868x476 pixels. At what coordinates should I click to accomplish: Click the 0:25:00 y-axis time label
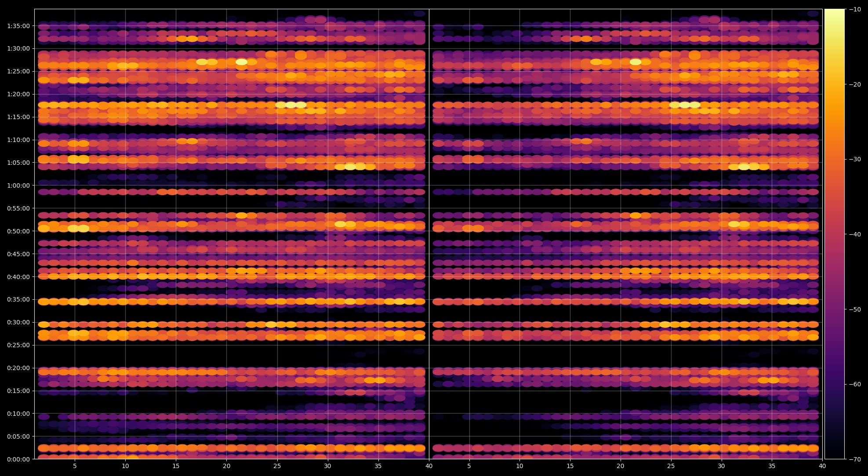[18, 345]
